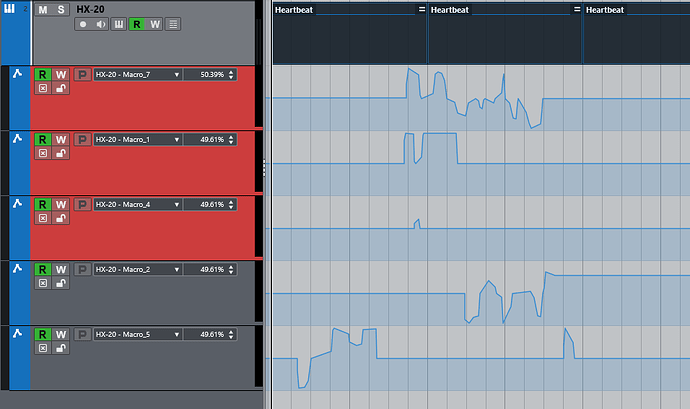This screenshot has height=409, width=690.
Task: Click P button on Macro_1 lane
Action: [x=82, y=140]
